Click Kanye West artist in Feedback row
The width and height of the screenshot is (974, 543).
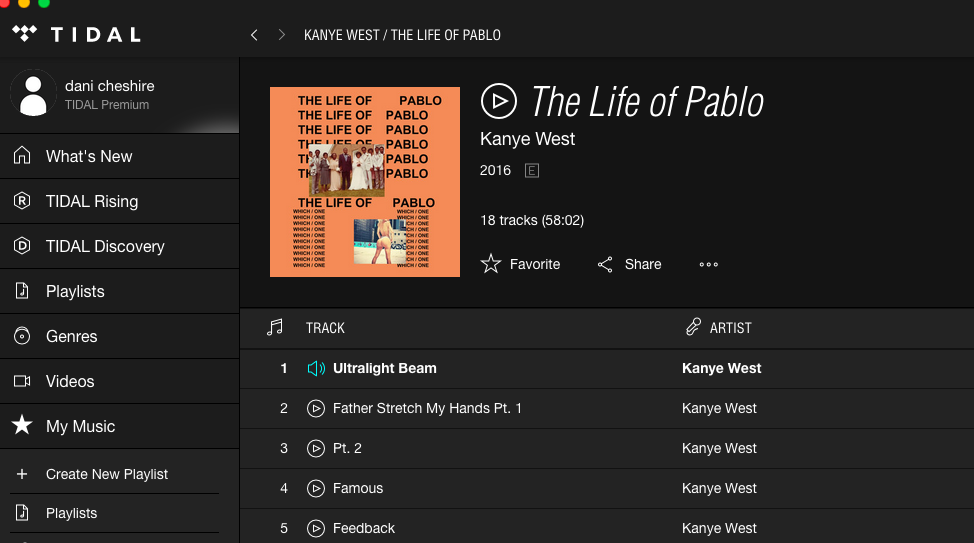pos(719,528)
